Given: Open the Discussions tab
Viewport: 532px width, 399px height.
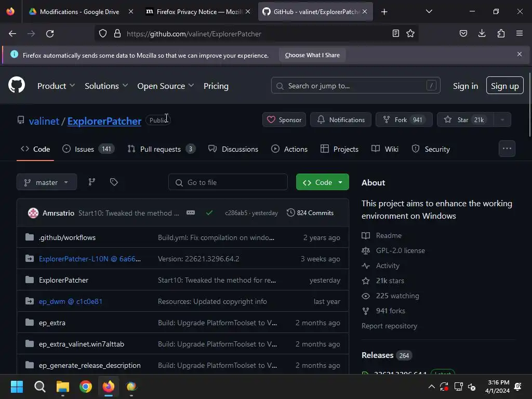Looking at the screenshot, I should (233, 149).
